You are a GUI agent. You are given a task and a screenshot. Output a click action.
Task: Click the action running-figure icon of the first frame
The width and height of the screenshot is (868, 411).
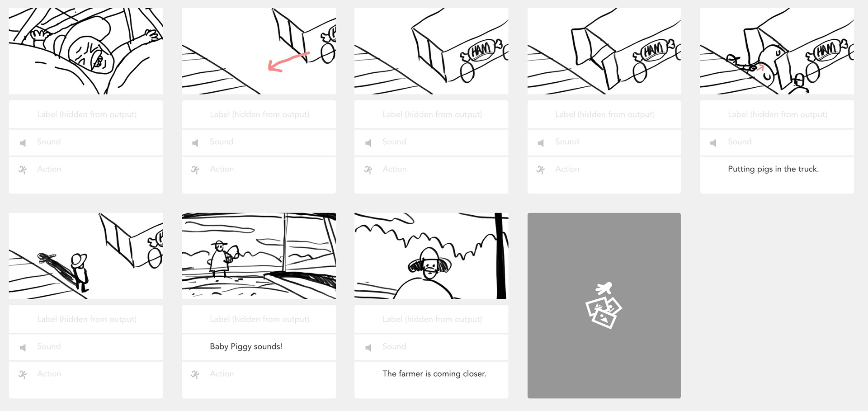[23, 170]
